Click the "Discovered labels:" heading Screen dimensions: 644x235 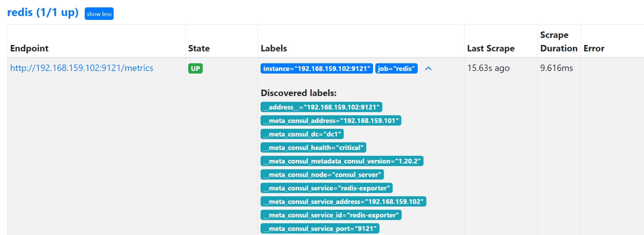pyautogui.click(x=298, y=93)
